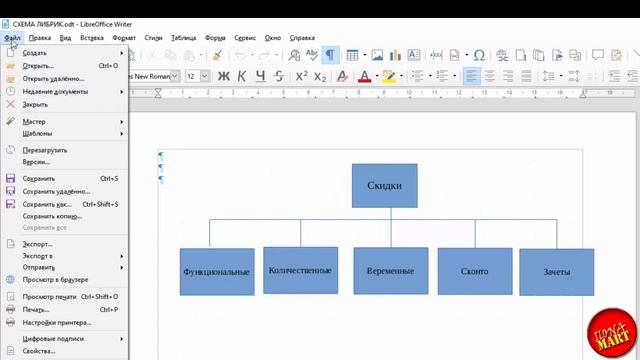Open the Правка menu
This screenshot has width=640, height=360.
click(x=40, y=38)
